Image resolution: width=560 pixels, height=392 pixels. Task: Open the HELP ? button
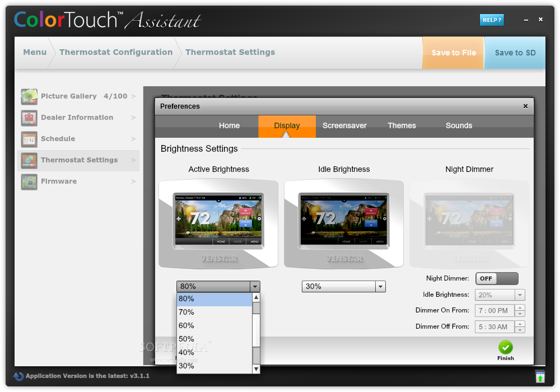492,20
